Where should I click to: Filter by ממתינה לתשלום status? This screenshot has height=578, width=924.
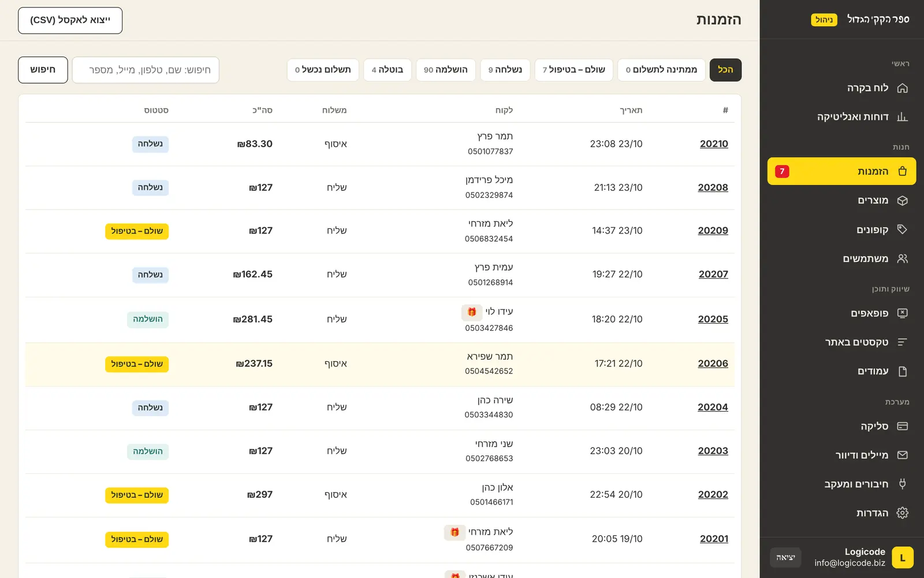point(661,70)
